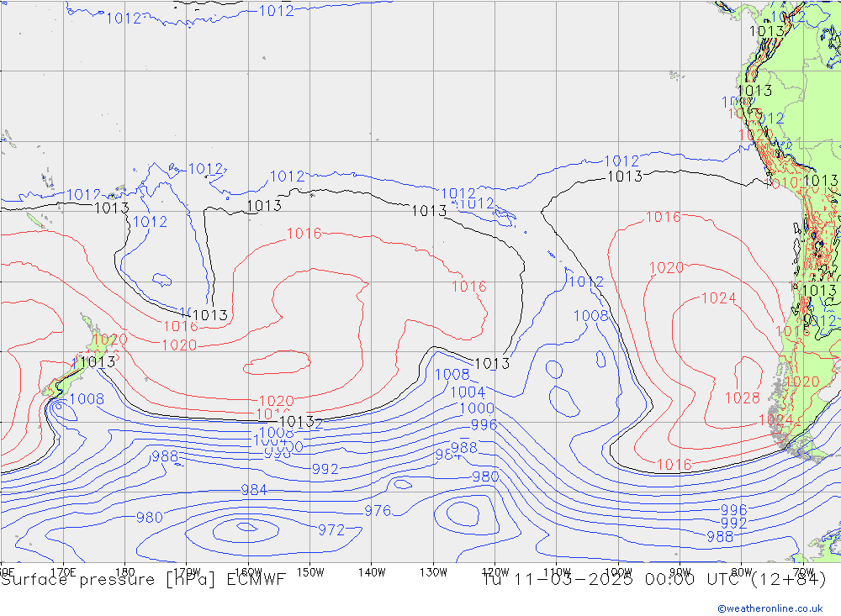Click the 972 hPa isobar label
Viewport: 841px width, 616px height.
tap(331, 530)
